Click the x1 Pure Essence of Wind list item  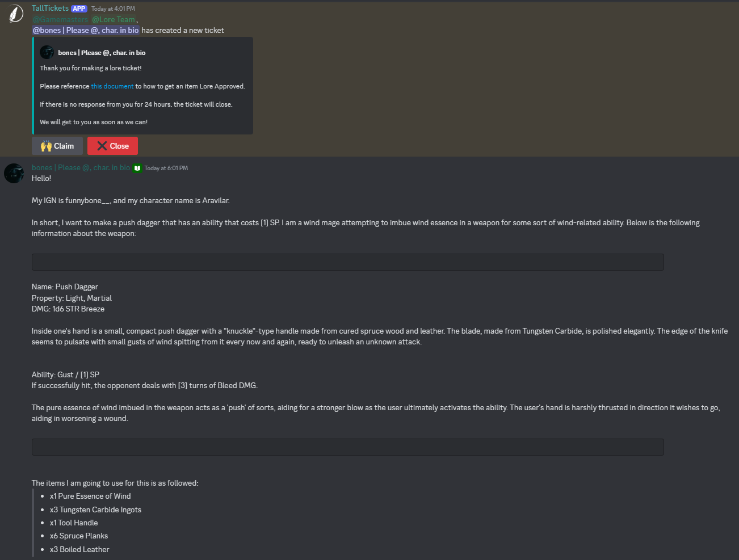coord(90,496)
